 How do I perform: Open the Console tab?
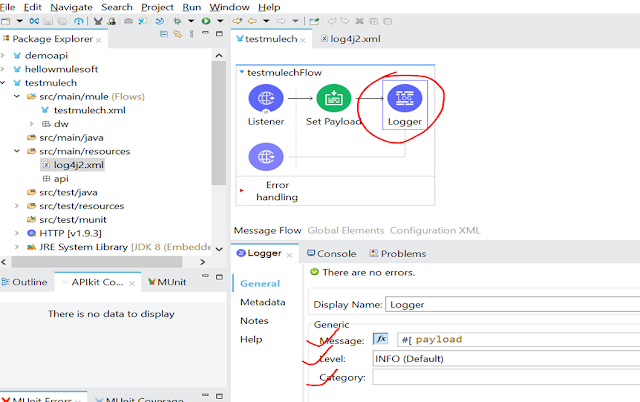tap(331, 253)
